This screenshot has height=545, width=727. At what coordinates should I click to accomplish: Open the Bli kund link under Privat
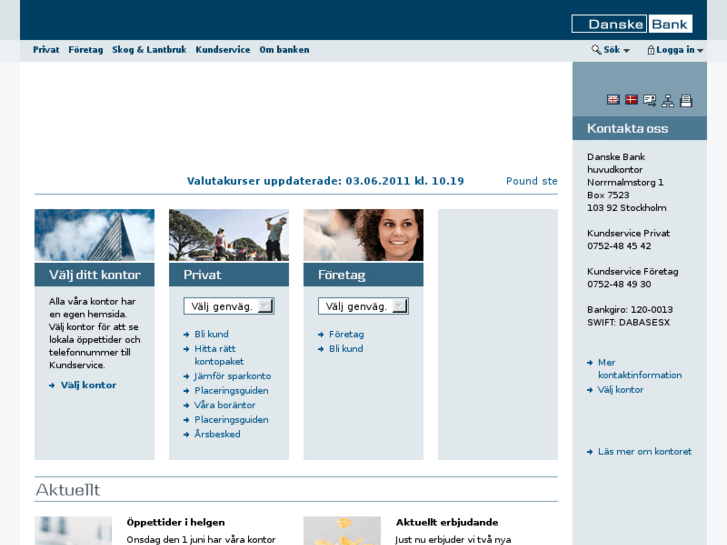click(x=211, y=334)
